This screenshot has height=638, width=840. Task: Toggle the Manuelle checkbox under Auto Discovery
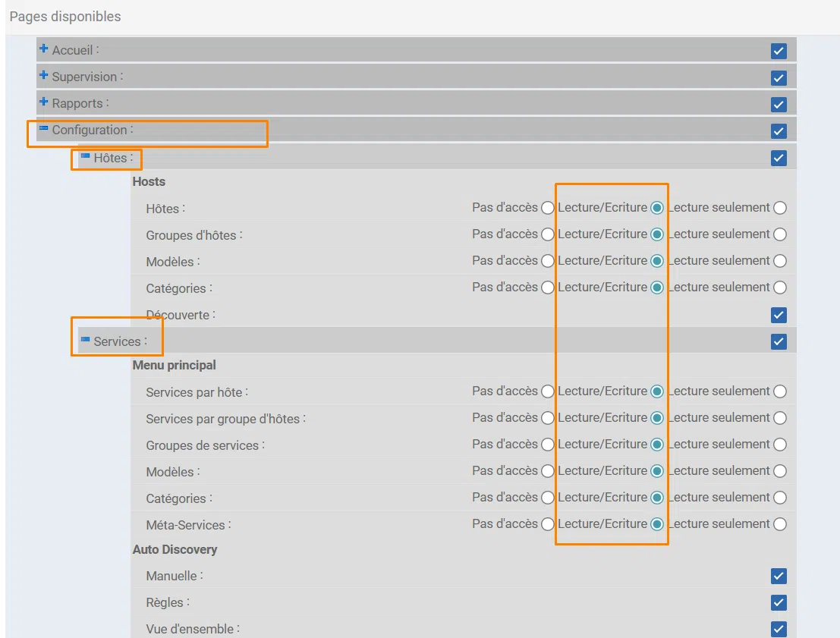pyautogui.click(x=778, y=576)
